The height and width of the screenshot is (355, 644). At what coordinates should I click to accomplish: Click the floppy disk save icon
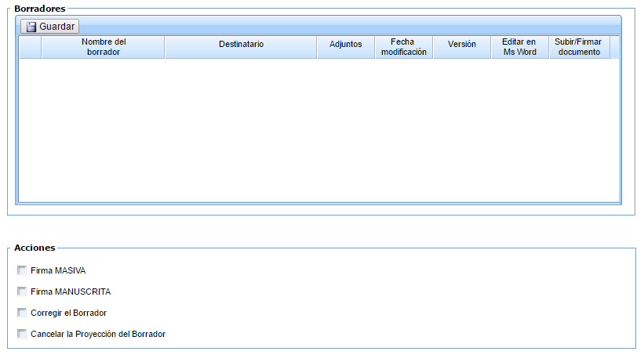click(31, 27)
